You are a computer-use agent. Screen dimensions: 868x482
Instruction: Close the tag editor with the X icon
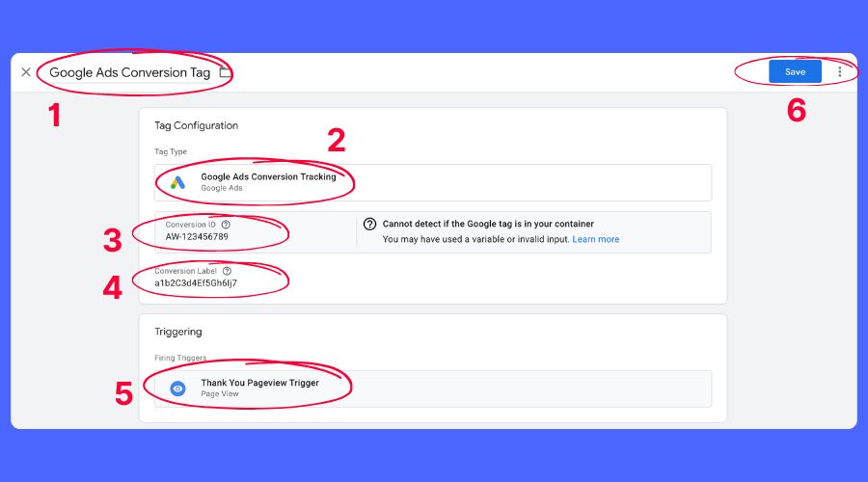pyautogui.click(x=26, y=72)
